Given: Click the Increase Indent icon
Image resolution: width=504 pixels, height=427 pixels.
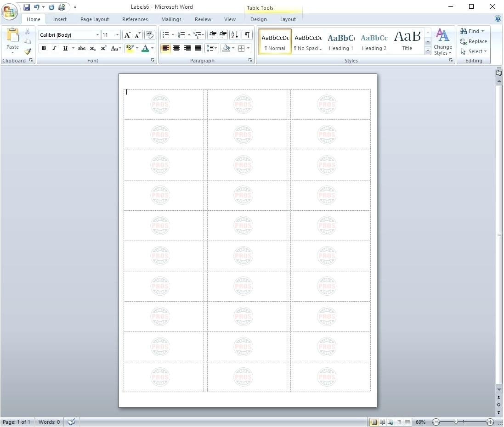Looking at the screenshot, I should tap(223, 35).
